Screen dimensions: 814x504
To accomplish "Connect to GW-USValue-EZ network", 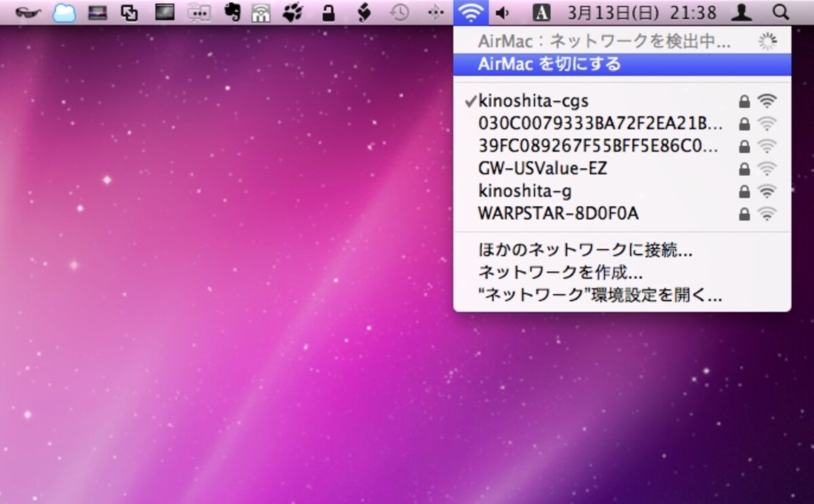I will click(622, 168).
